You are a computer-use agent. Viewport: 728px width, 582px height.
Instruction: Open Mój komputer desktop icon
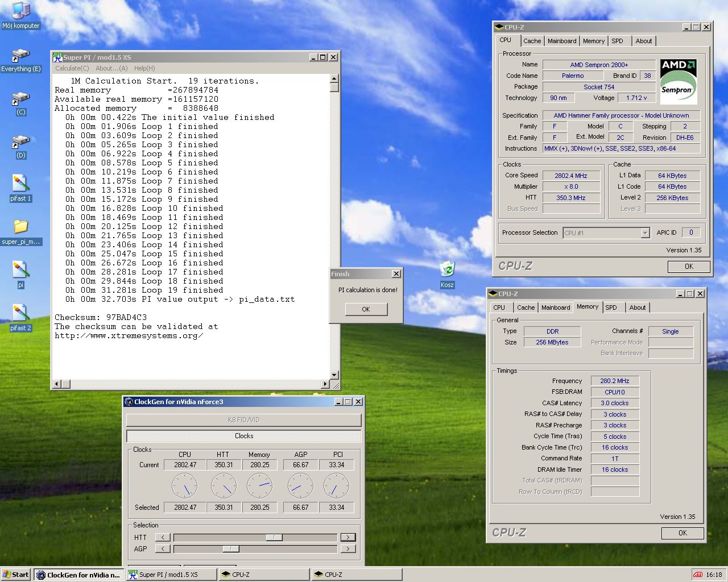[x=20, y=15]
